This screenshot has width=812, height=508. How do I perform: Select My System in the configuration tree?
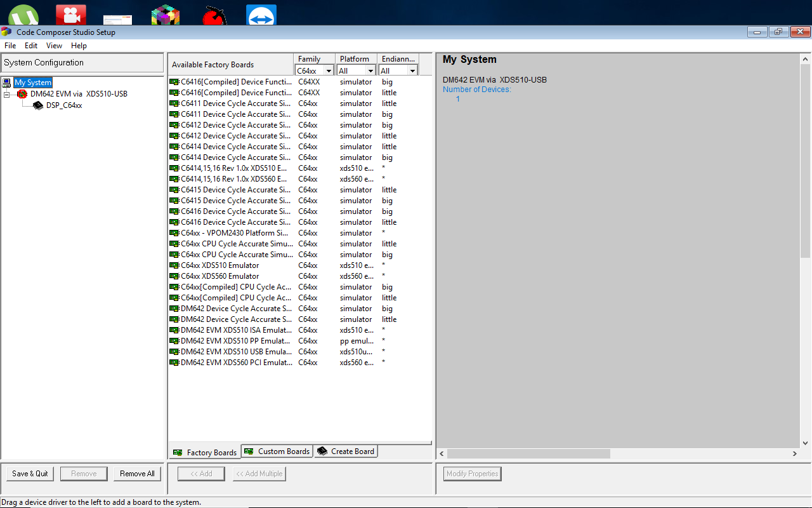coord(33,83)
